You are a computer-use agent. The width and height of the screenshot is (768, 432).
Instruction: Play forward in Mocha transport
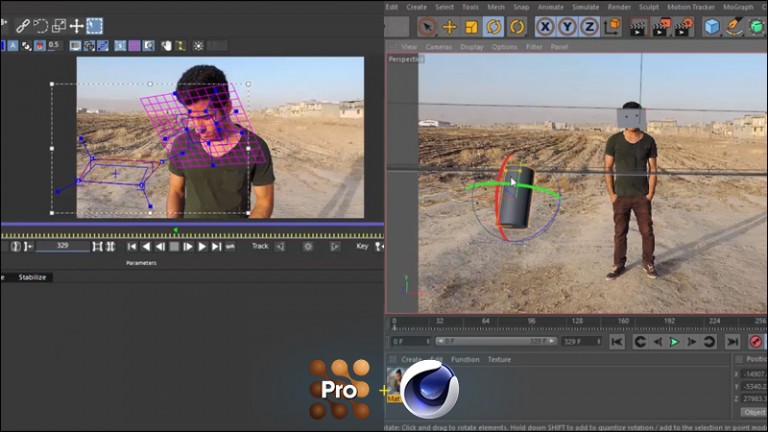202,246
